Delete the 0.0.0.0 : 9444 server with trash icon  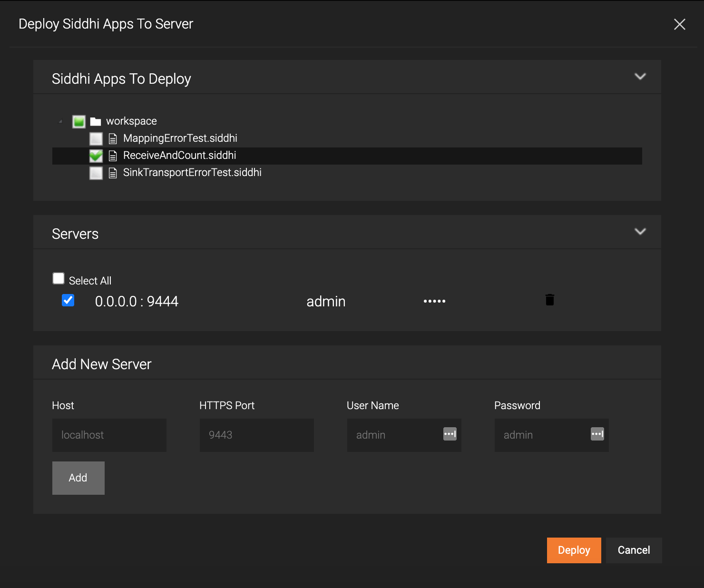pyautogui.click(x=550, y=300)
